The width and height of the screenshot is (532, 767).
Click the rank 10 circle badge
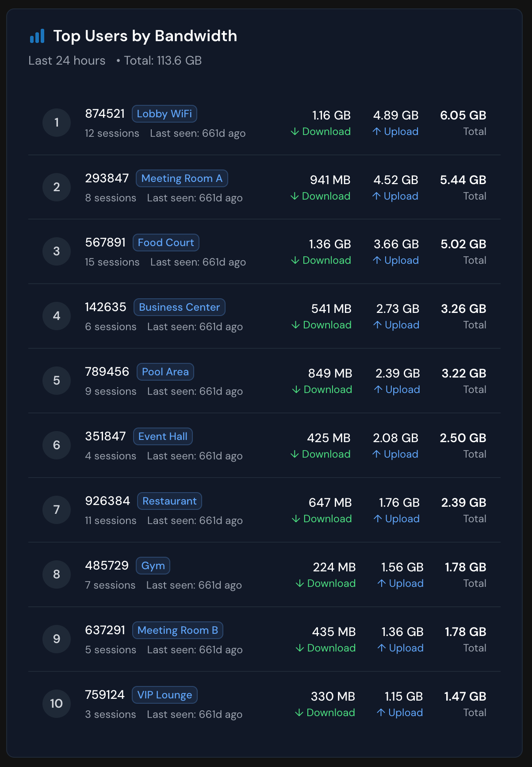click(x=57, y=703)
